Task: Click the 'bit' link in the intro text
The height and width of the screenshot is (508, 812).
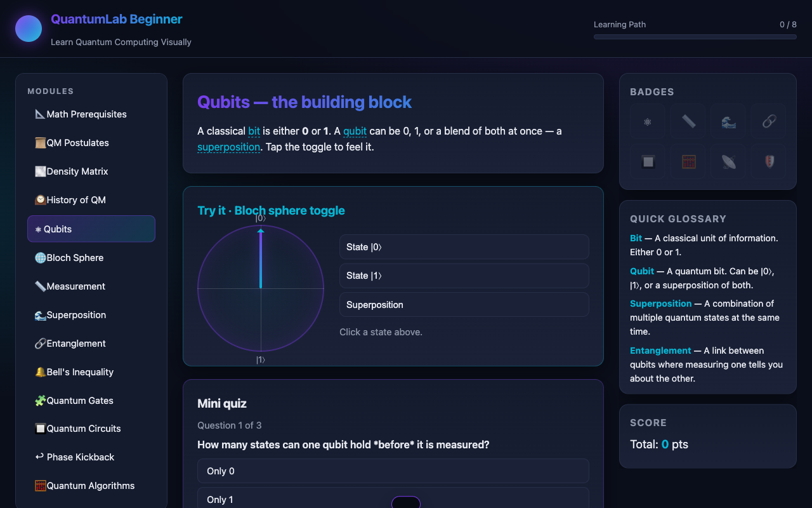Action: (254, 131)
